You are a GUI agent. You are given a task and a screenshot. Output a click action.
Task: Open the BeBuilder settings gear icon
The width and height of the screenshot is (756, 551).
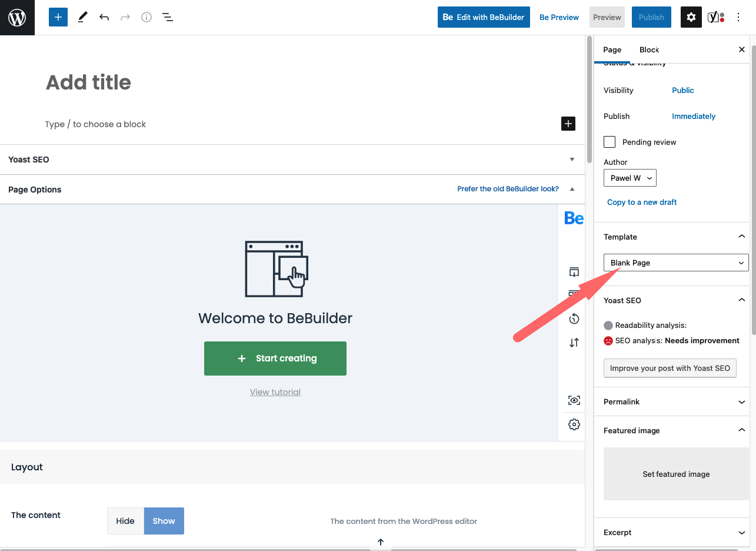coord(574,424)
